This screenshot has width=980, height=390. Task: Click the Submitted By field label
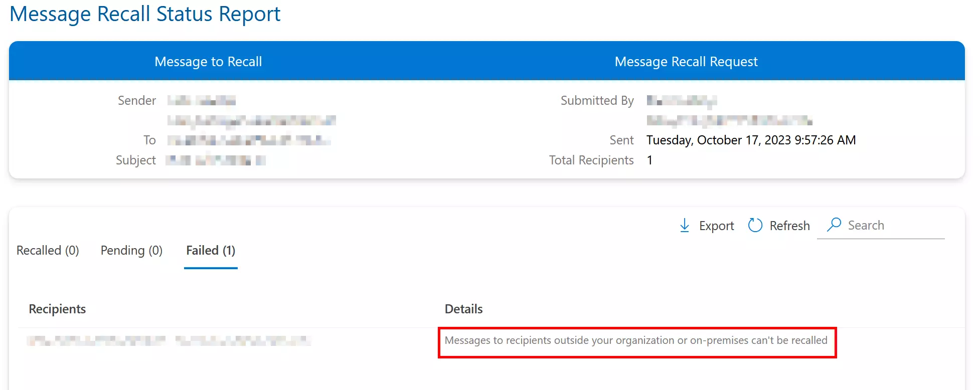pos(597,101)
